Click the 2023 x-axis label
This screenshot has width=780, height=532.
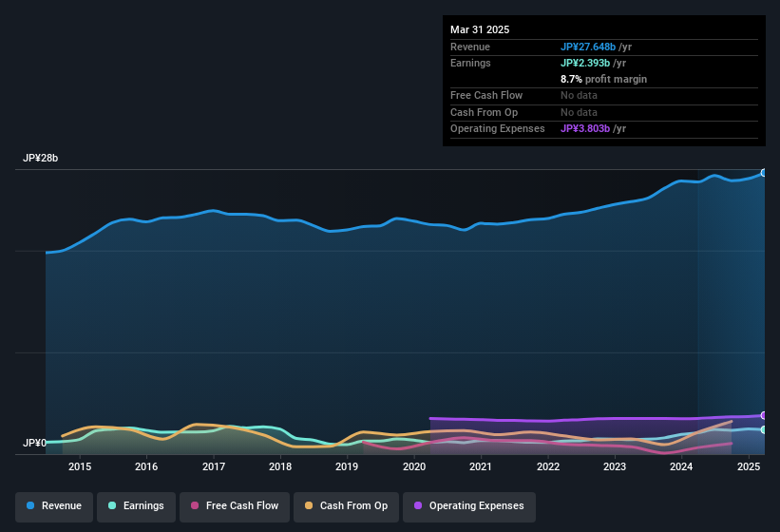[x=615, y=466]
